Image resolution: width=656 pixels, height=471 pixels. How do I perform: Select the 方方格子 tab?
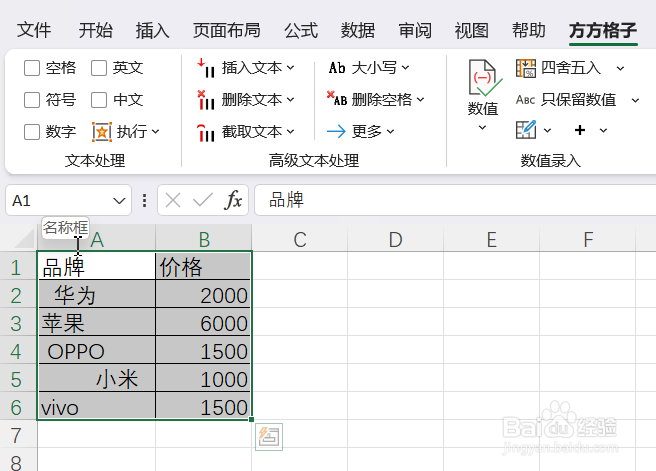coord(603,31)
